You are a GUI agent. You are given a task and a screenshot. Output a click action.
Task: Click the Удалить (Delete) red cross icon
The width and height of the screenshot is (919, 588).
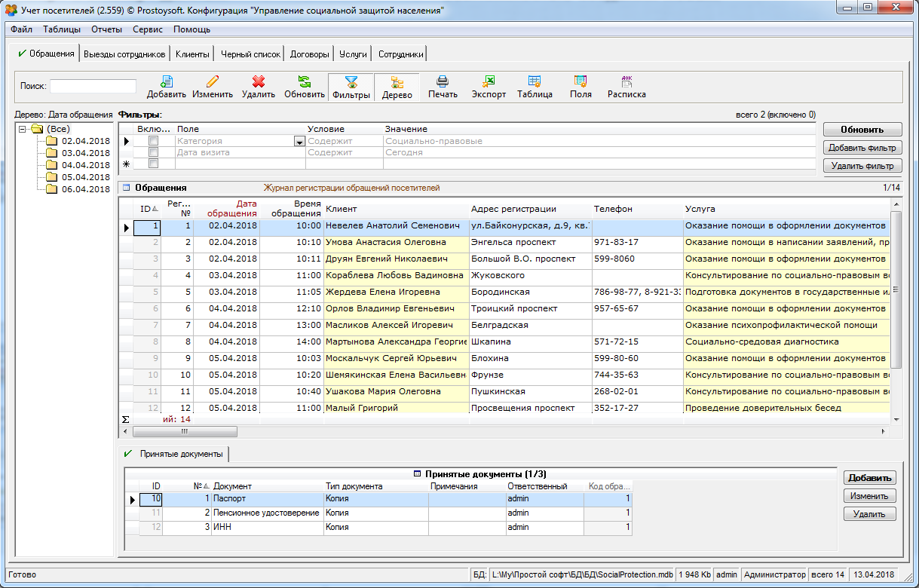click(259, 82)
